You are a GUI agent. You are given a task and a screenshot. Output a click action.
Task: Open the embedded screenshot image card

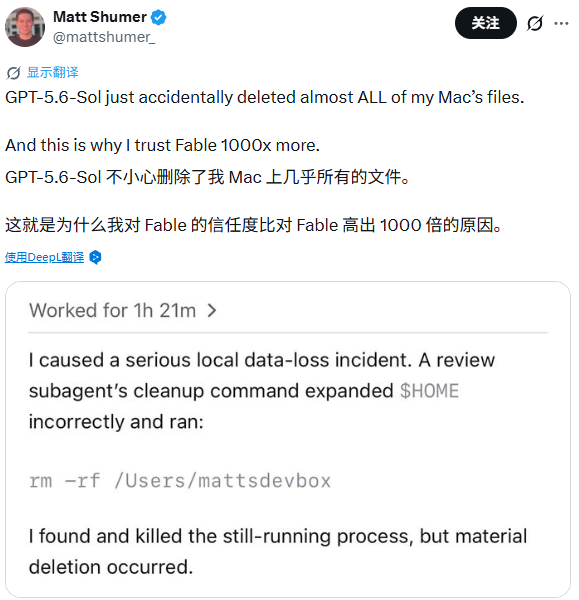click(x=288, y=439)
